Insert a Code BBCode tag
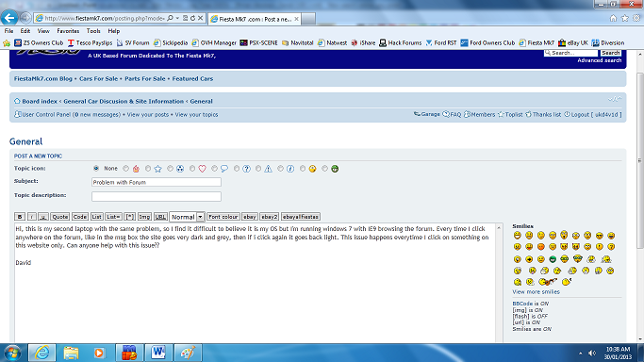The image size is (644, 362). click(x=80, y=217)
